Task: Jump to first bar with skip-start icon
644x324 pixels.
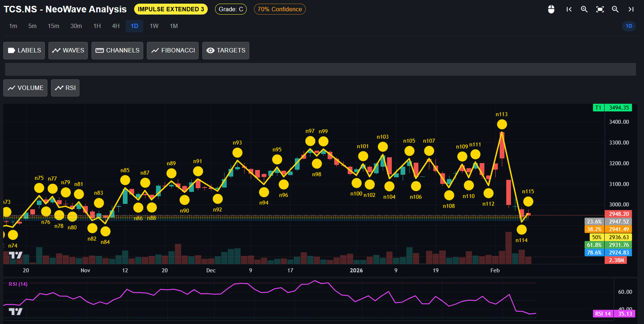Action: tap(569, 9)
